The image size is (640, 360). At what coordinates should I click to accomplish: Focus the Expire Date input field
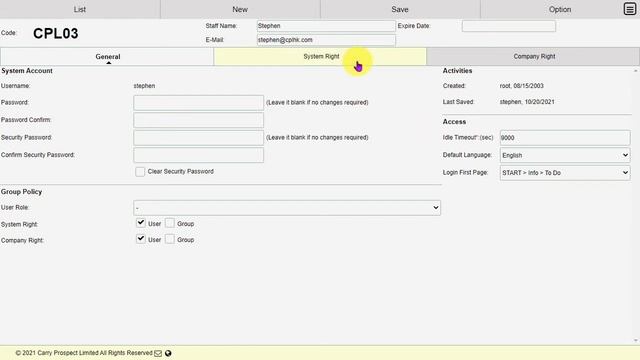[x=509, y=26]
